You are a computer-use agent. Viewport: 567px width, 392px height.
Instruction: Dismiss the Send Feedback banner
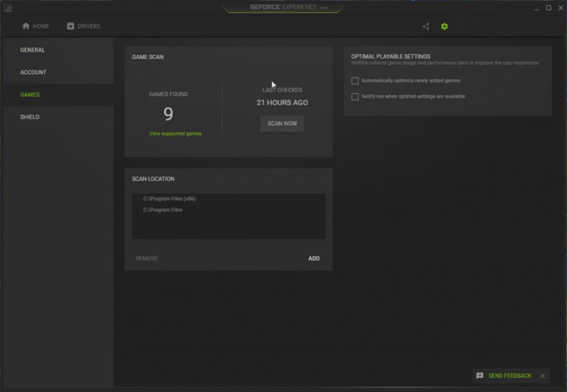pos(542,376)
